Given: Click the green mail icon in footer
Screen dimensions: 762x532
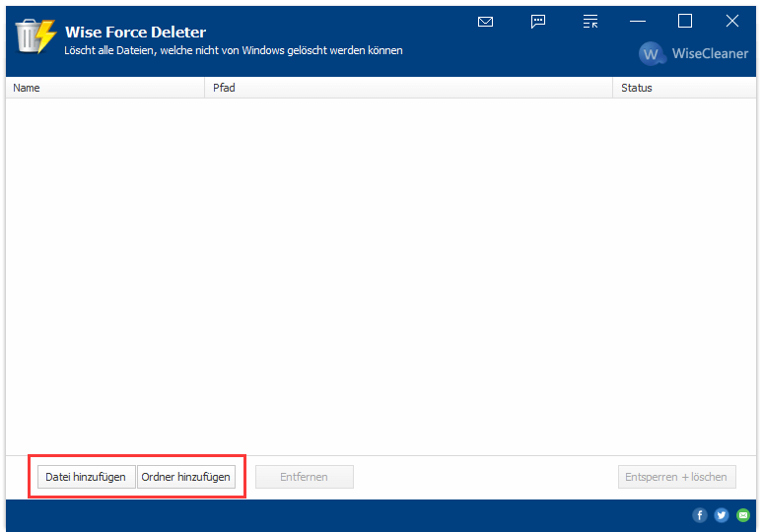Looking at the screenshot, I should click(743, 515).
